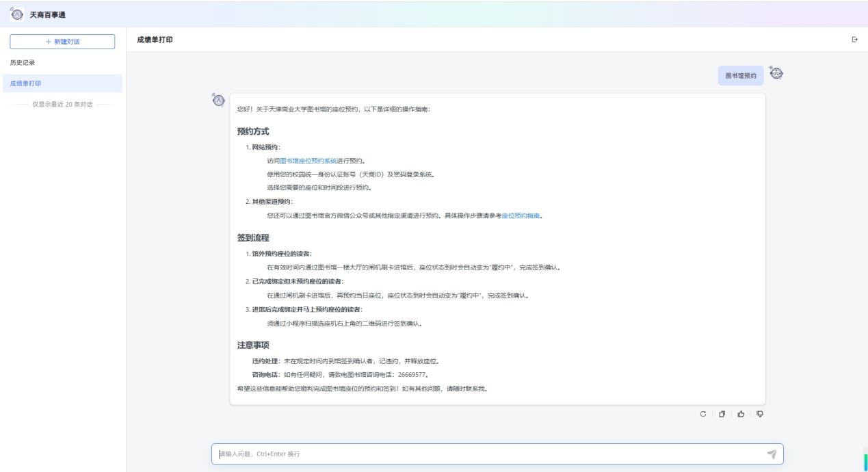This screenshot has height=472, width=868.
Task: Mark the reply with thumbs down
Action: [x=759, y=414]
